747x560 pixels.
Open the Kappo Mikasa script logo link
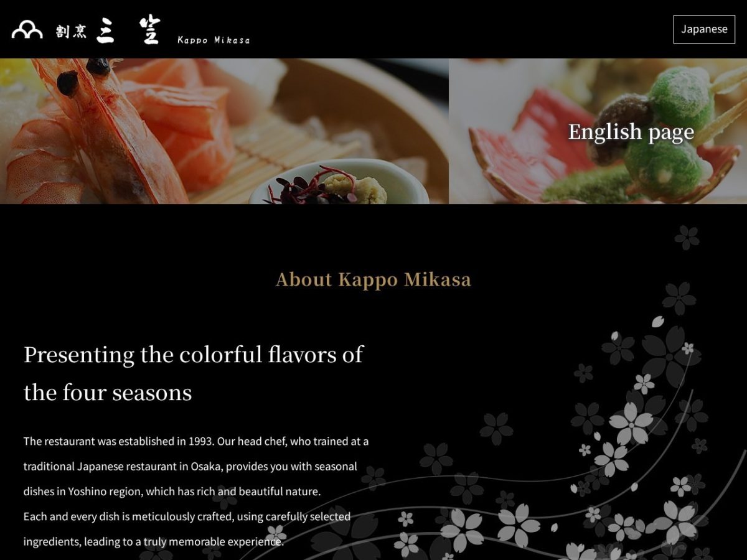click(214, 40)
